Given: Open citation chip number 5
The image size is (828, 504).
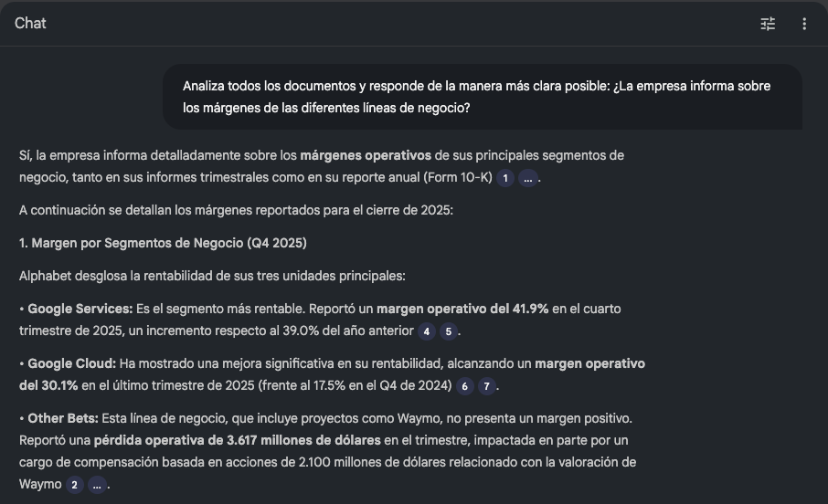Looking at the screenshot, I should [449, 331].
